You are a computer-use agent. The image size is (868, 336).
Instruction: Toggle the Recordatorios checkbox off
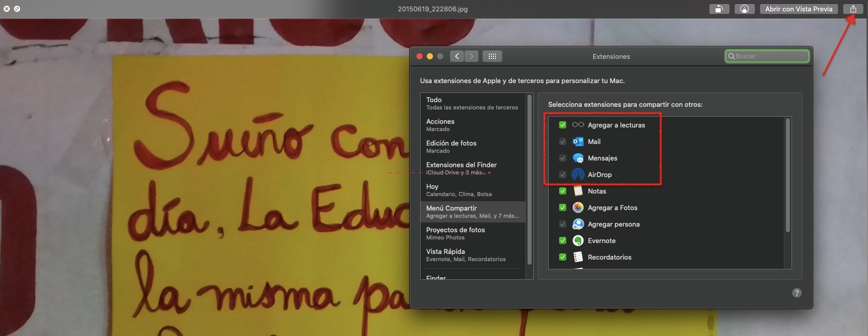pos(563,257)
